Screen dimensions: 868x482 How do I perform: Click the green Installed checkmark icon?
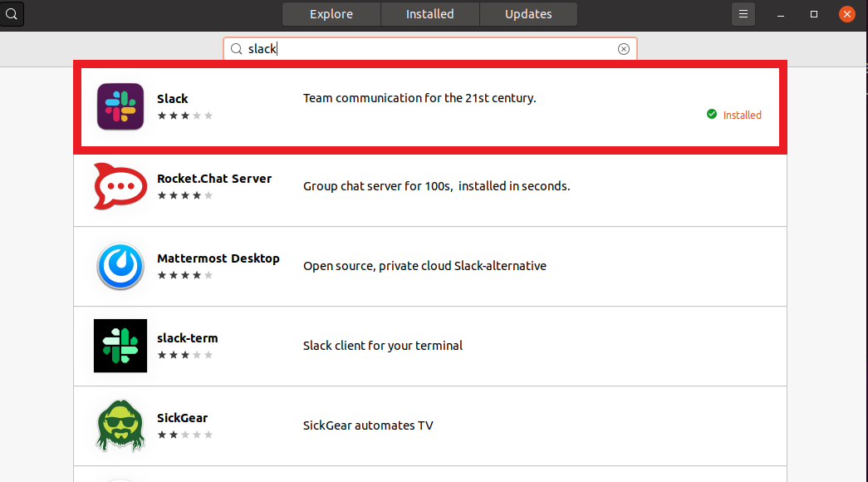click(x=712, y=114)
